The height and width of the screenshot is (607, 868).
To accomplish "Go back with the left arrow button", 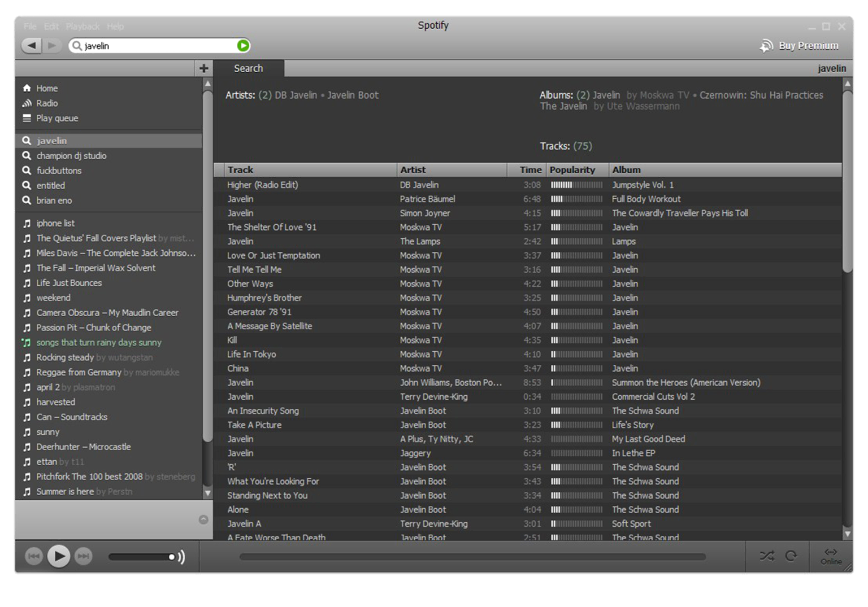I will point(32,45).
